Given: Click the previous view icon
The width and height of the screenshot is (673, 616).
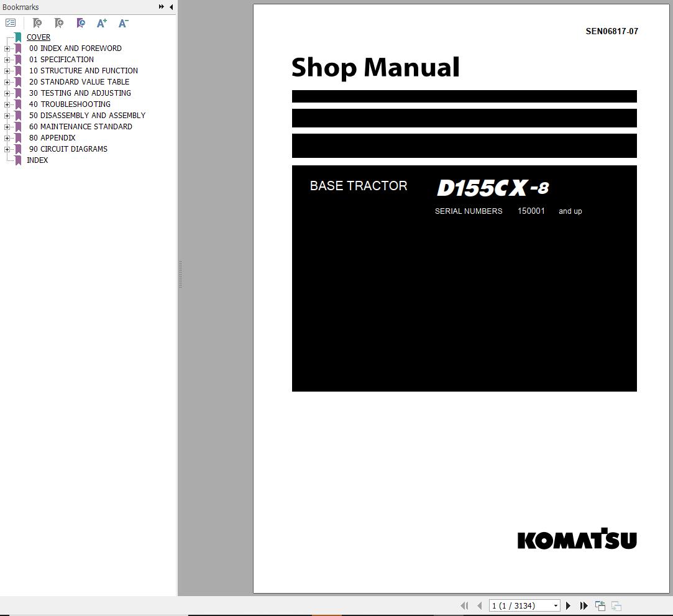Looking at the screenshot, I should pos(600,605).
